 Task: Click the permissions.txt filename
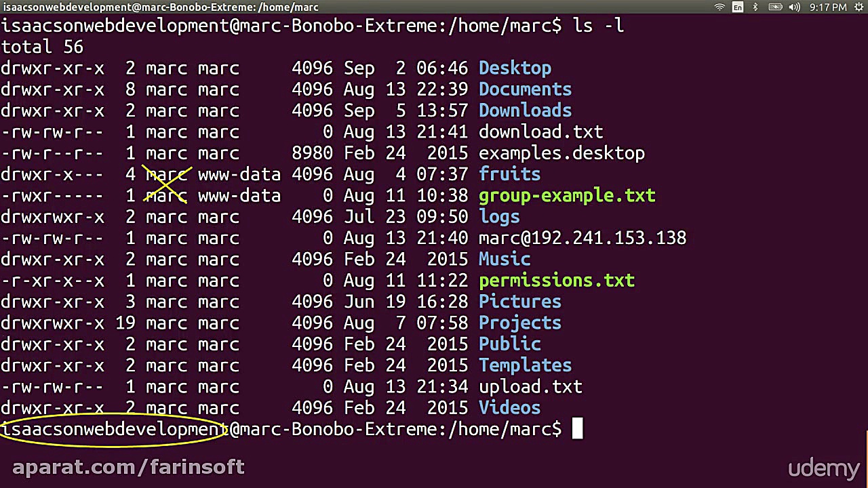[556, 281]
